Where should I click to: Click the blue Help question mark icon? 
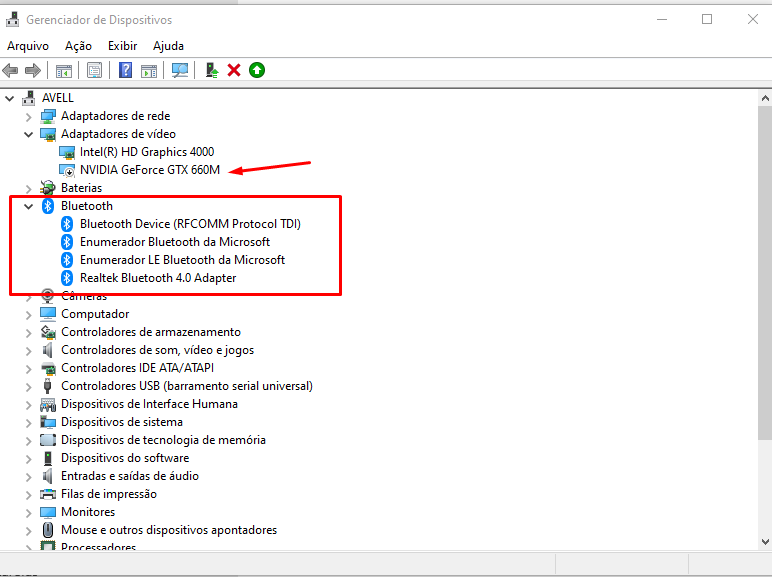126,70
